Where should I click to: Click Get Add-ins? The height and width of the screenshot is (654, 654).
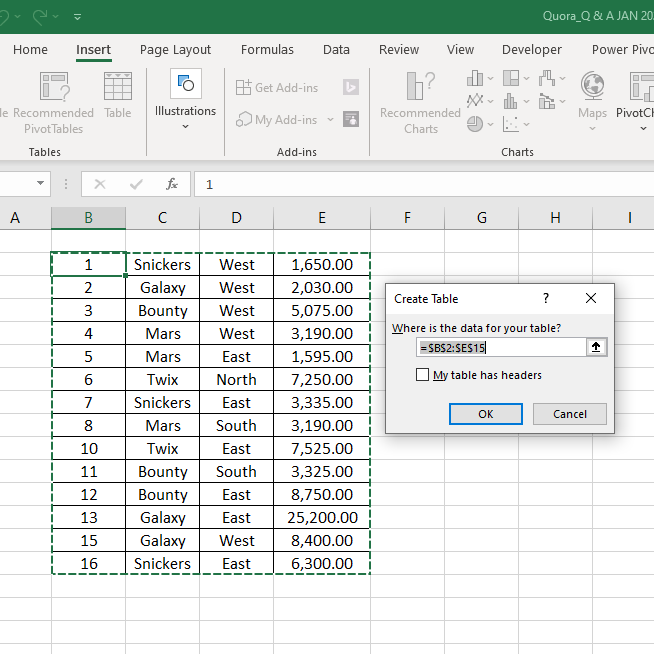277,88
